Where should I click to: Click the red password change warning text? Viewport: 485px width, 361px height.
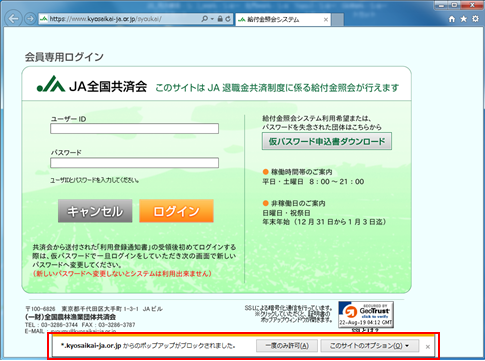coord(122,274)
